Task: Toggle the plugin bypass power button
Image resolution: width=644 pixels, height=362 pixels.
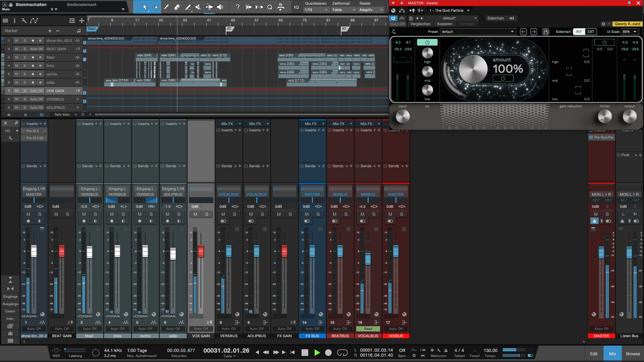Action: tap(393, 18)
